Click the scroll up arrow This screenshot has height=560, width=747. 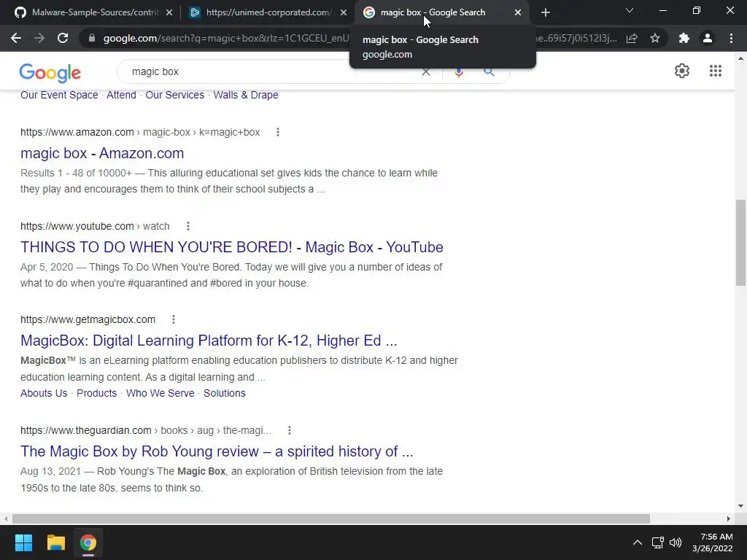click(x=741, y=58)
